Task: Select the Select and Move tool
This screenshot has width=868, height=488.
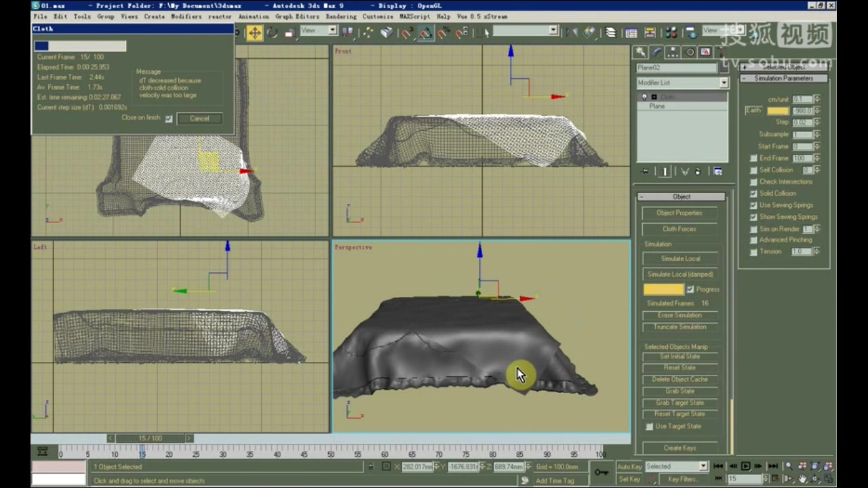Action: (255, 31)
